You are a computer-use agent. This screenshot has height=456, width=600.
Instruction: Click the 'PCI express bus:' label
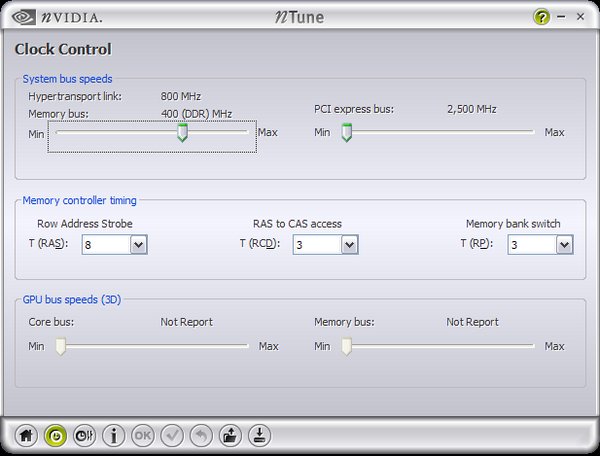(354, 109)
